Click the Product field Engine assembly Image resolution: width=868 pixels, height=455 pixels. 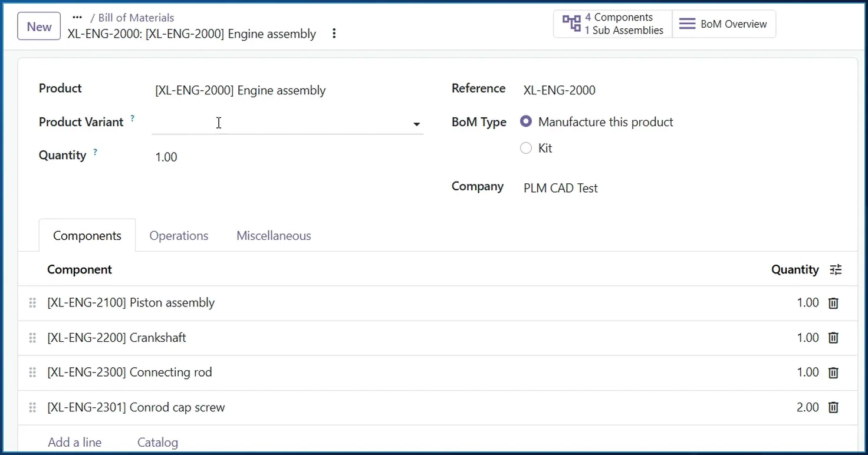pos(241,90)
